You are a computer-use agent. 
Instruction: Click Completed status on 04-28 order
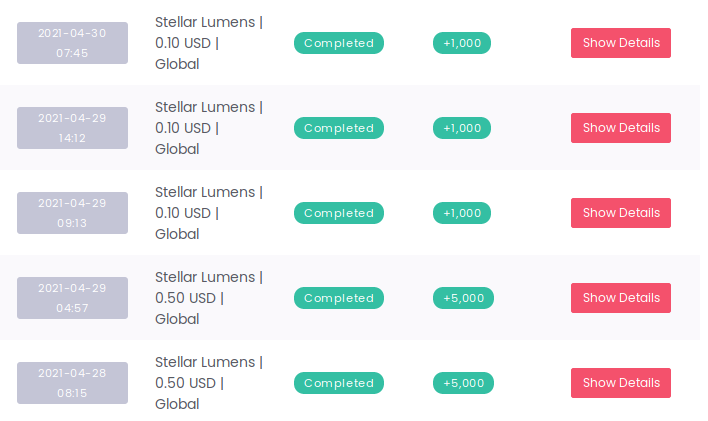click(339, 383)
